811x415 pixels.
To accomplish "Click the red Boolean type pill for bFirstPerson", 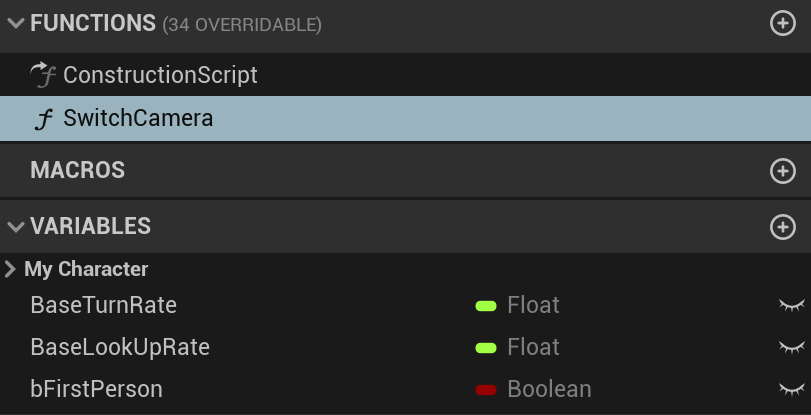I will (x=486, y=389).
